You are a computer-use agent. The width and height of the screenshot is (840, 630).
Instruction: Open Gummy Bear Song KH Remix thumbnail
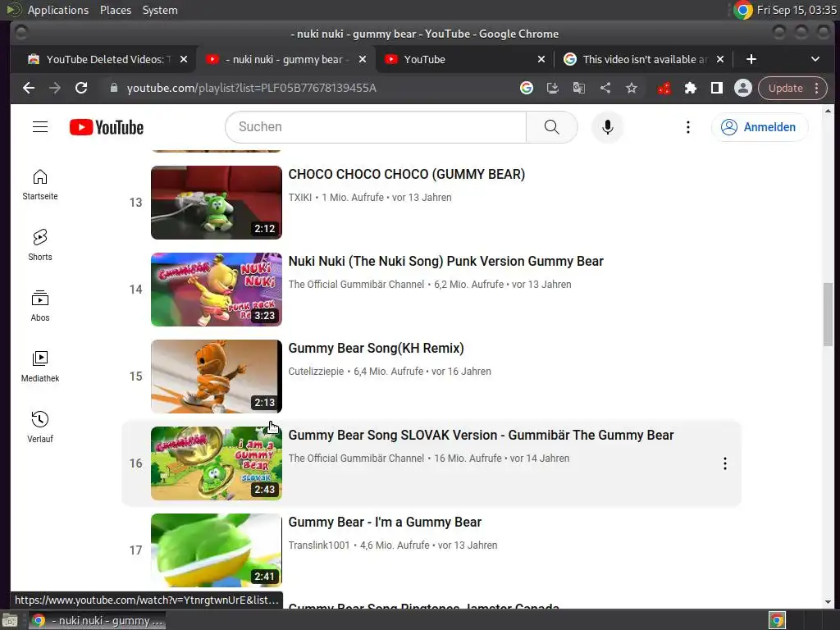point(217,377)
